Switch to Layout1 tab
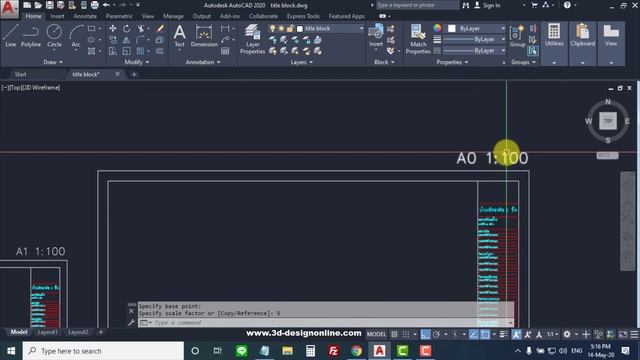This screenshot has height=360, width=640. tap(47, 332)
